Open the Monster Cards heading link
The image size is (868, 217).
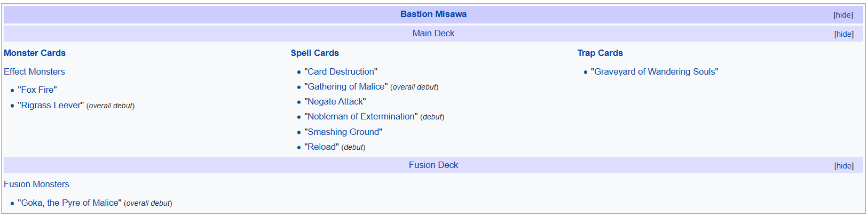click(35, 53)
